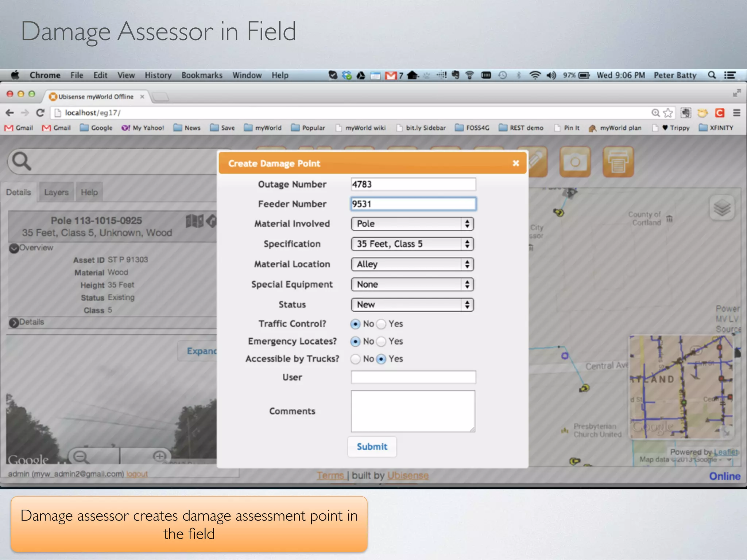Image resolution: width=747 pixels, height=560 pixels.
Task: Open the Terms link
Action: [x=330, y=475]
